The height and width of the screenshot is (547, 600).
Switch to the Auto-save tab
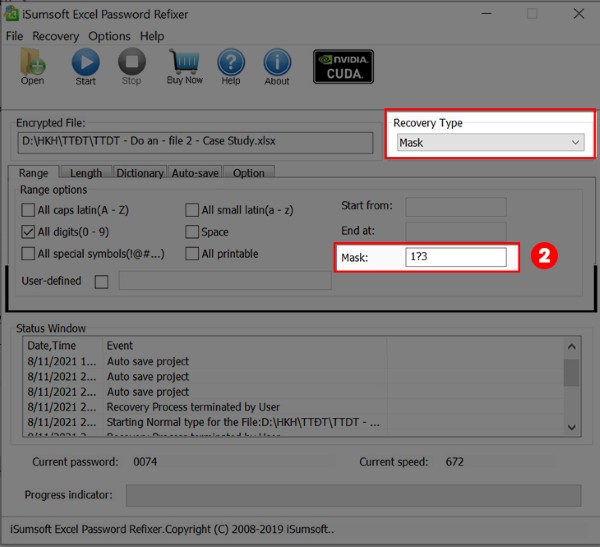[x=195, y=173]
